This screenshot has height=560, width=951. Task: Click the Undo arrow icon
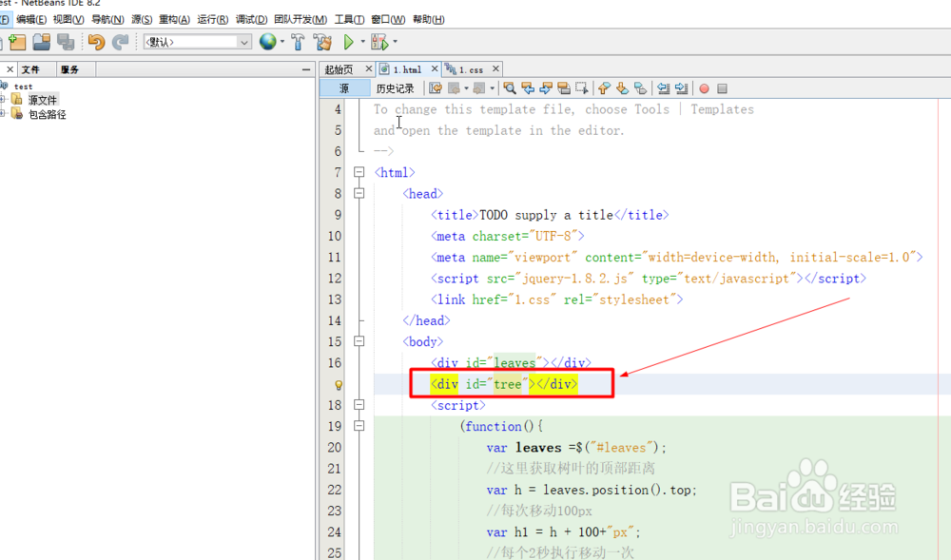point(96,42)
